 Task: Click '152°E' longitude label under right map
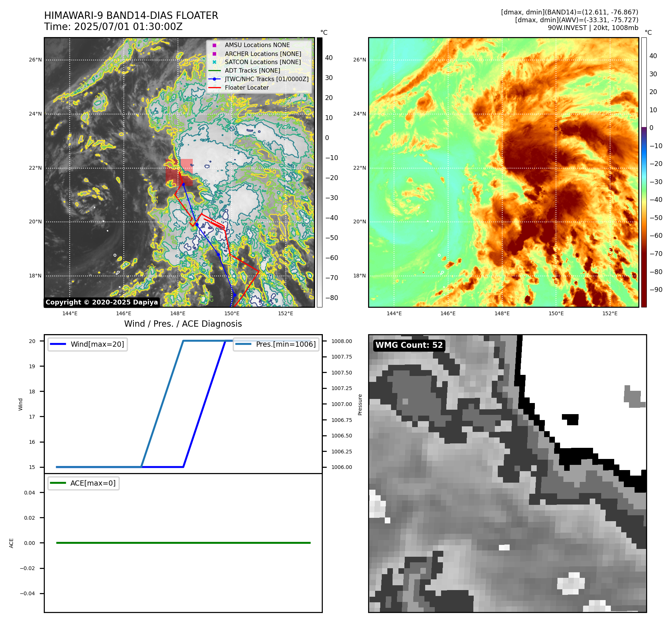pos(610,313)
